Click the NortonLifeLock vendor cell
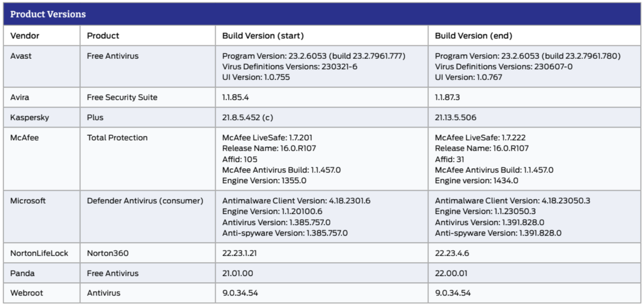The image size is (644, 306). 39,253
